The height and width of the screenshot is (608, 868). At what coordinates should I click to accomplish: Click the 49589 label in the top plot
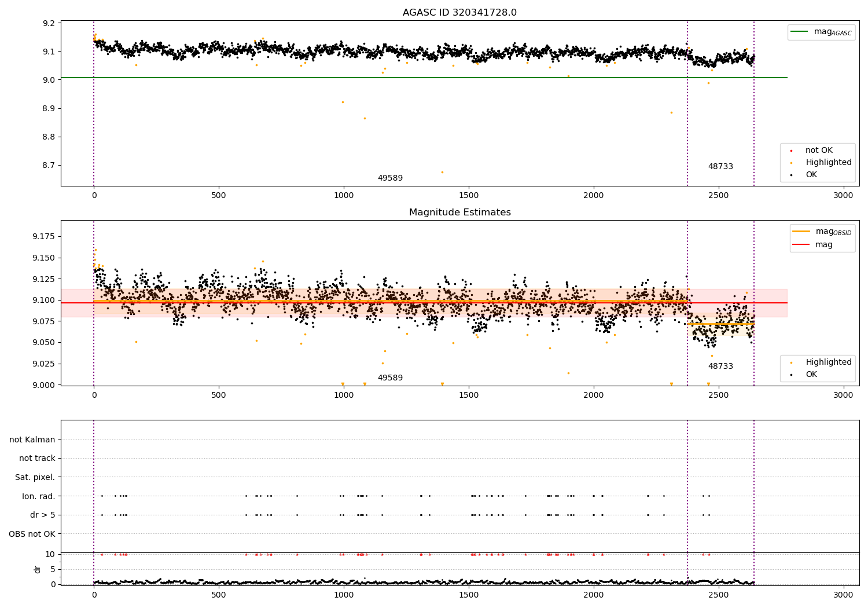point(390,178)
